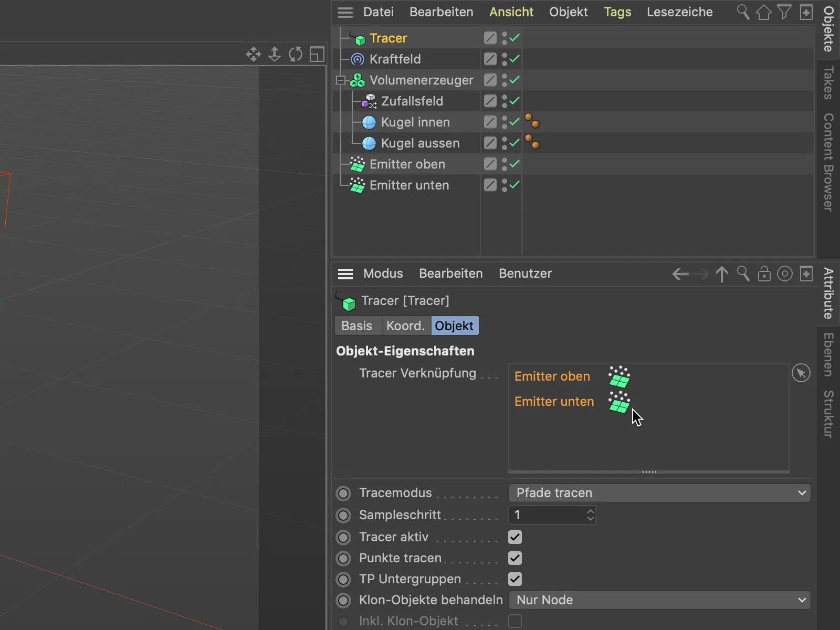
Task: Click the Sampleschritt value field
Action: point(547,515)
